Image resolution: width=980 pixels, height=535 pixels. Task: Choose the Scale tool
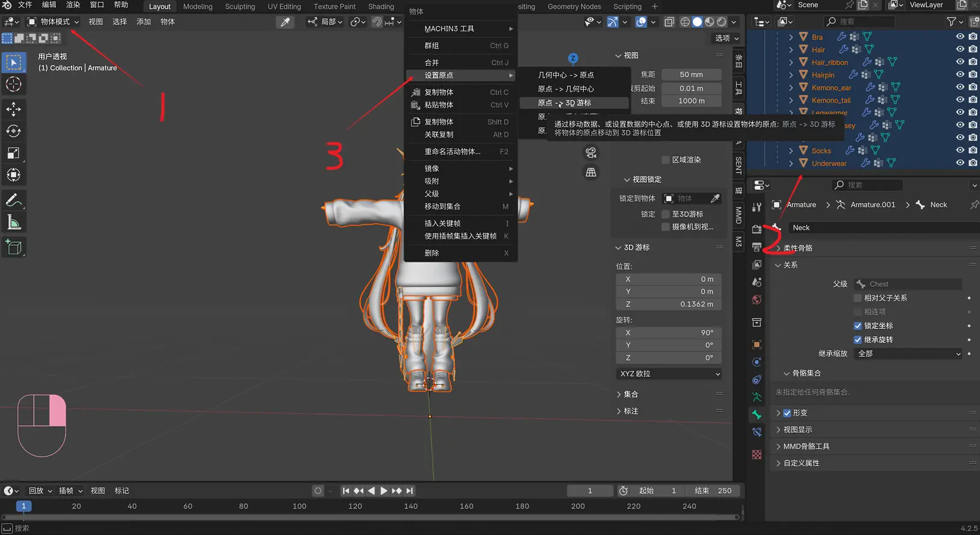point(13,153)
